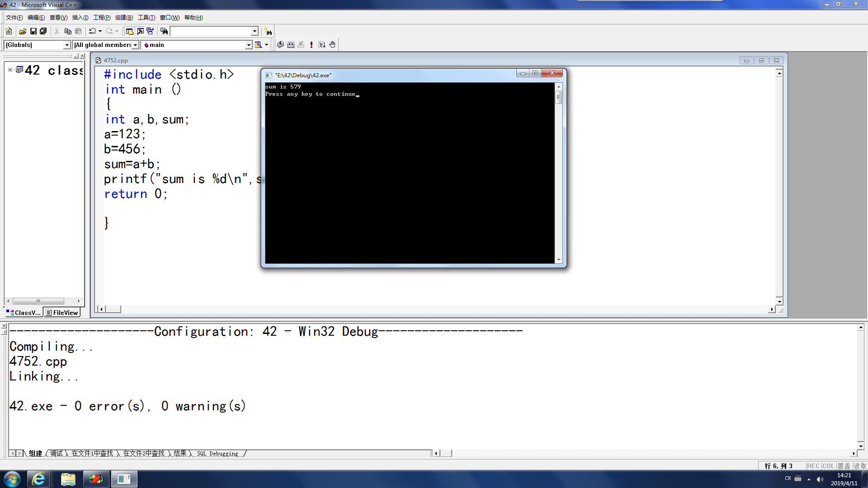Screen dimensions: 868x488
Task: Select the 组建 output tab
Action: [35, 453]
